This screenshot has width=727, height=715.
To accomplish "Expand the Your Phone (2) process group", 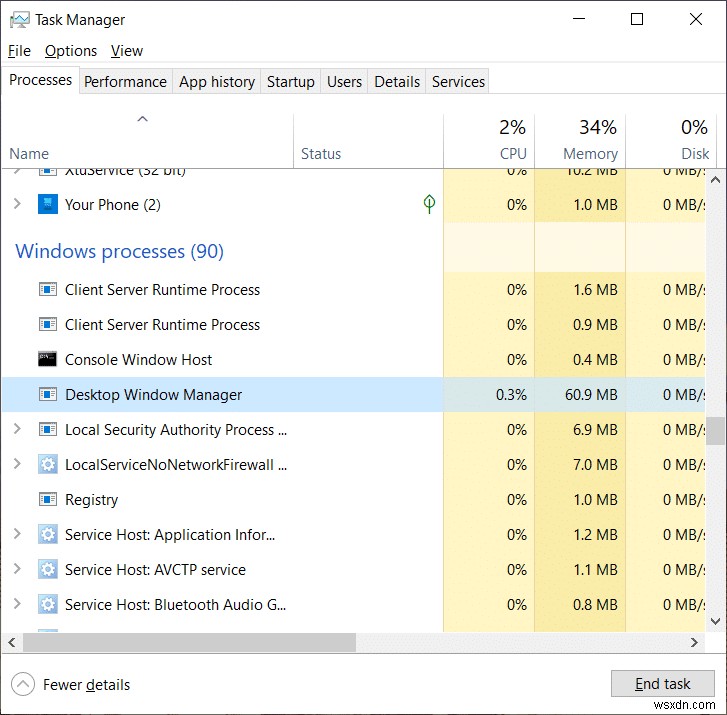I will click(x=17, y=204).
